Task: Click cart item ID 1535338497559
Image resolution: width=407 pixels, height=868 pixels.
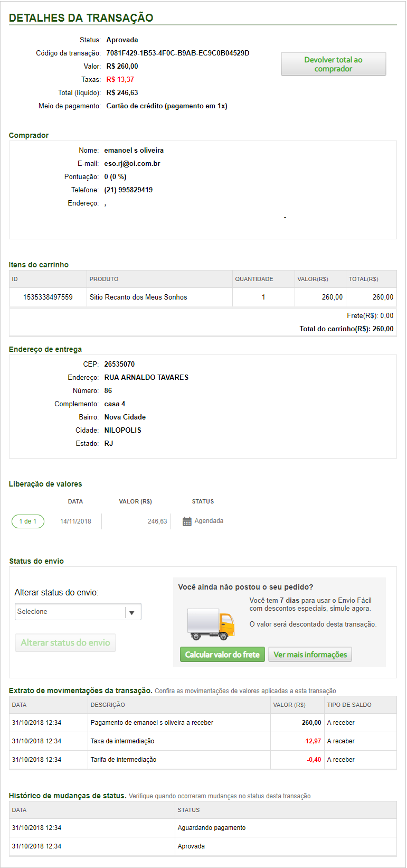Action: (48, 297)
